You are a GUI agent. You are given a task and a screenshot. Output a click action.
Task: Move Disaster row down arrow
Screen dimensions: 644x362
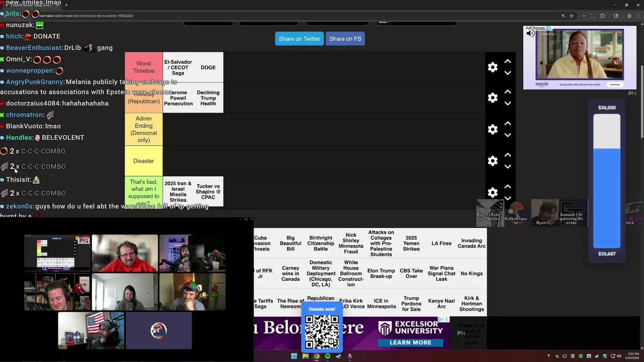(508, 166)
